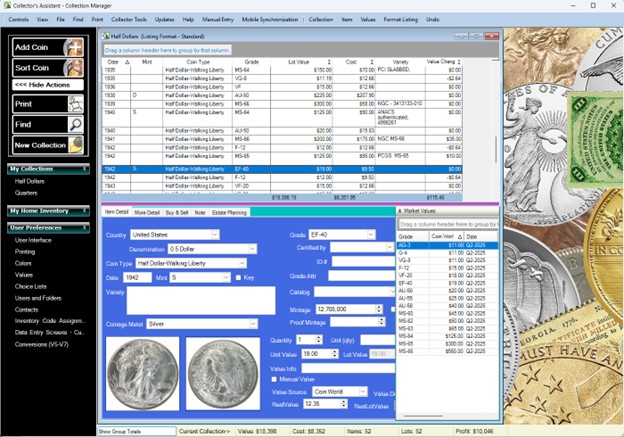Open the Country dropdown
624x437 pixels.
point(215,235)
